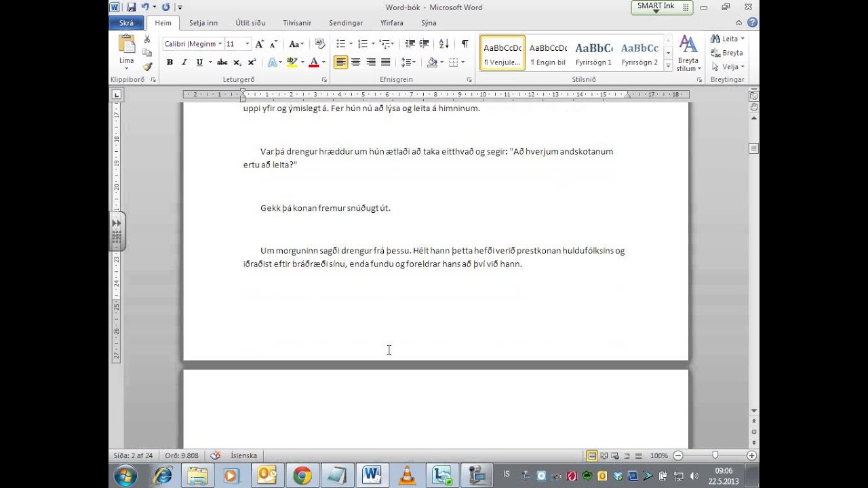Enable center text alignment
Image resolution: width=868 pixels, height=488 pixels.
[355, 62]
